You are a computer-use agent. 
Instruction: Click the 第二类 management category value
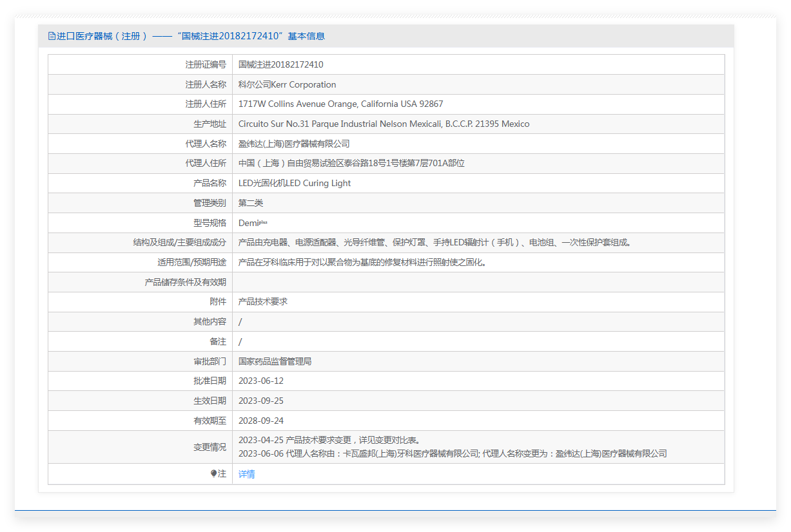251,203
